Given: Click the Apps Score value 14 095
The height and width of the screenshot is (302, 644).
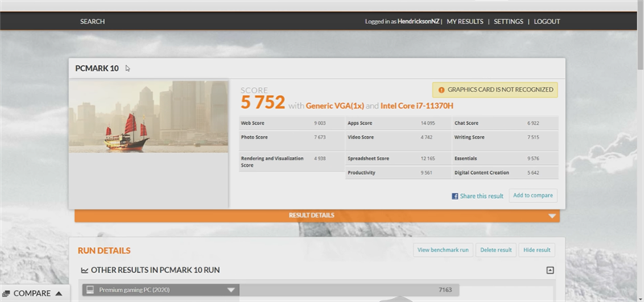Looking at the screenshot, I should point(427,123).
